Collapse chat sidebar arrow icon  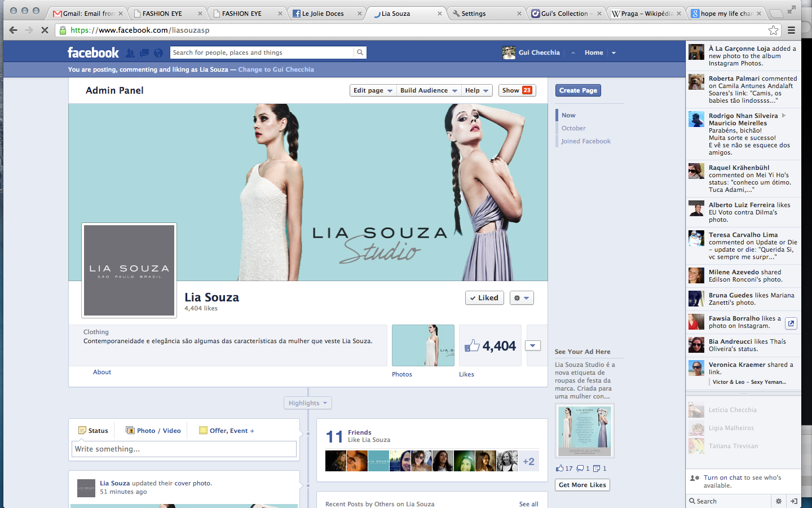(x=794, y=501)
